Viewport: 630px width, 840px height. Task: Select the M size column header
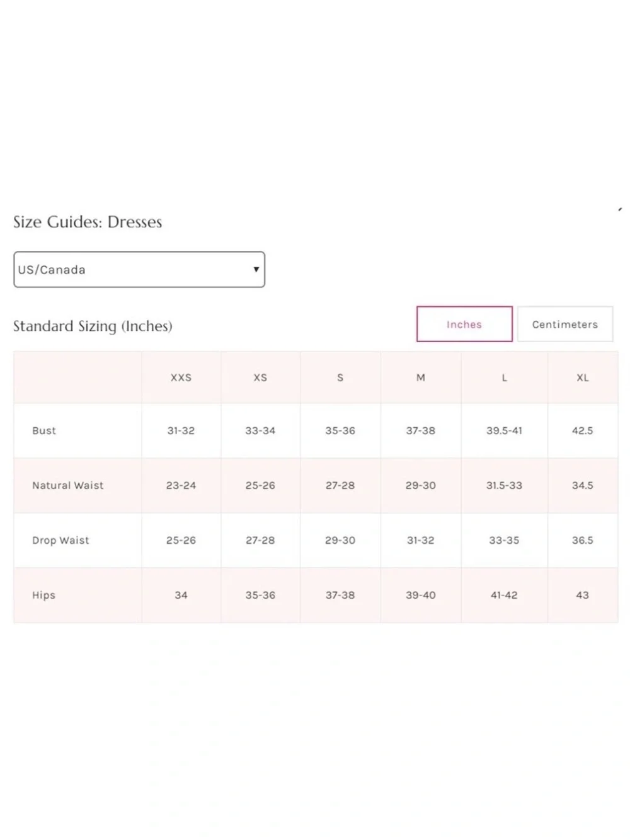pyautogui.click(x=421, y=378)
